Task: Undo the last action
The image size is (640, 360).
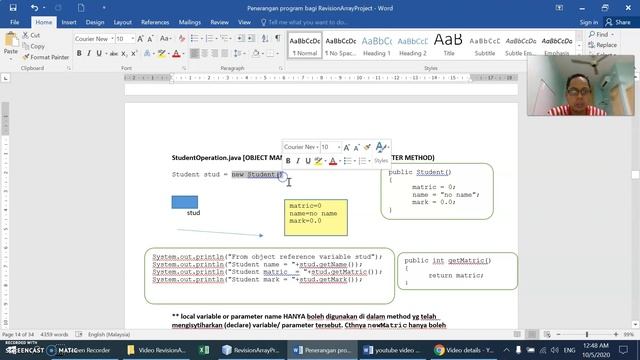Action: coord(34,8)
